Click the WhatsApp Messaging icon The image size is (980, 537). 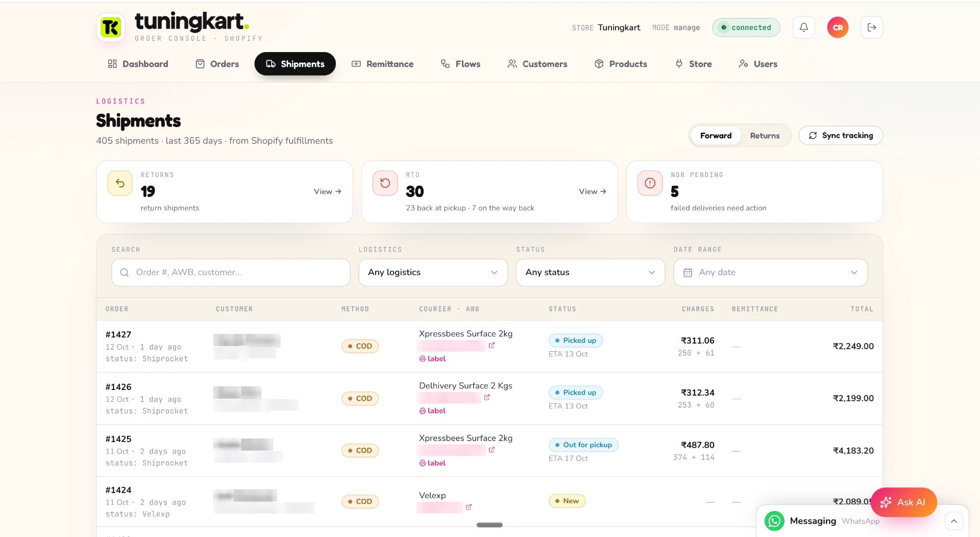[x=774, y=521]
